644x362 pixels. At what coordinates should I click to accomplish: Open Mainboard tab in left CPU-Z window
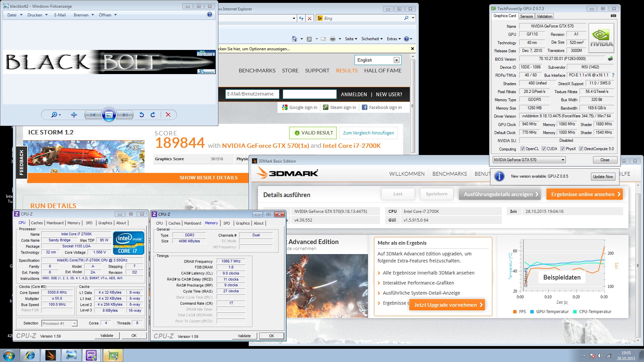click(55, 223)
